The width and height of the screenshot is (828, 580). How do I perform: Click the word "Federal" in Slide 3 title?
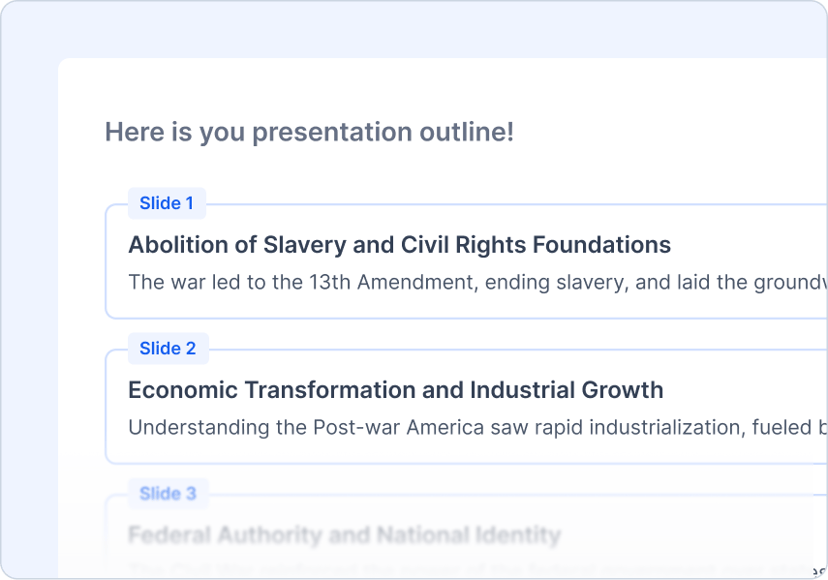coord(169,535)
